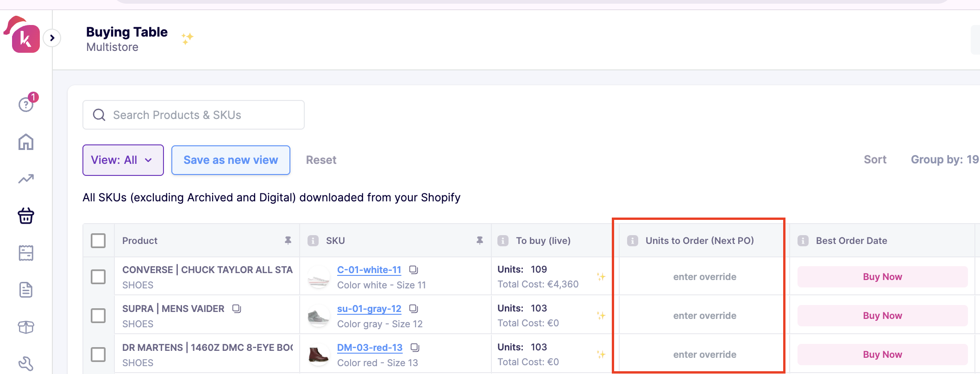The width and height of the screenshot is (980, 374).
Task: Click enter override for DM-03-red-13
Action: point(704,355)
